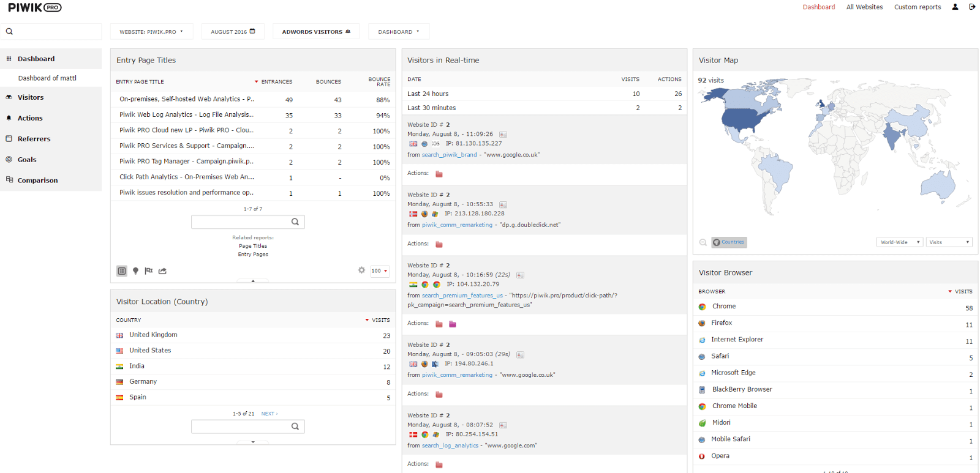This screenshot has height=473, width=980.
Task: Open Custom reports in top navigation
Action: click(x=918, y=7)
